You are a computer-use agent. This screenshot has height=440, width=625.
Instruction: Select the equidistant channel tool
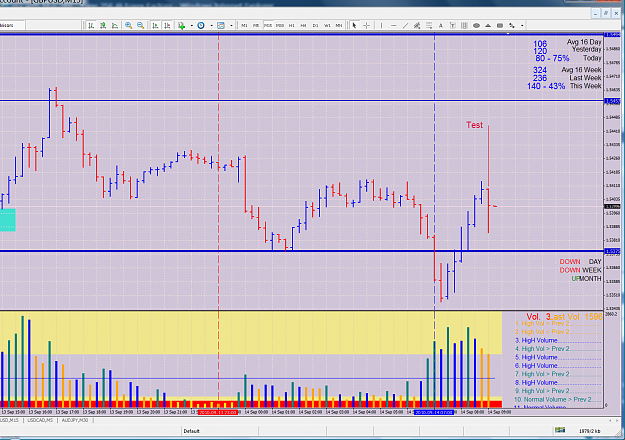[x=417, y=26]
